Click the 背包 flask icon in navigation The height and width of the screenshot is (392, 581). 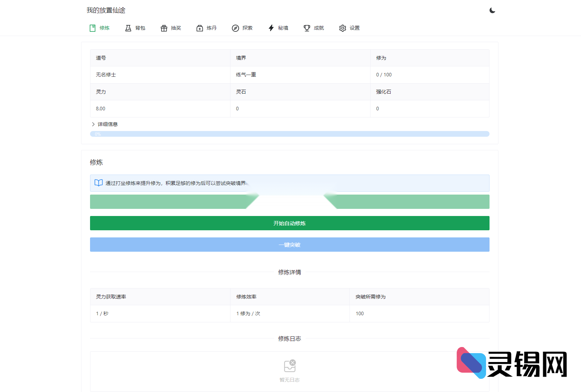tap(128, 28)
